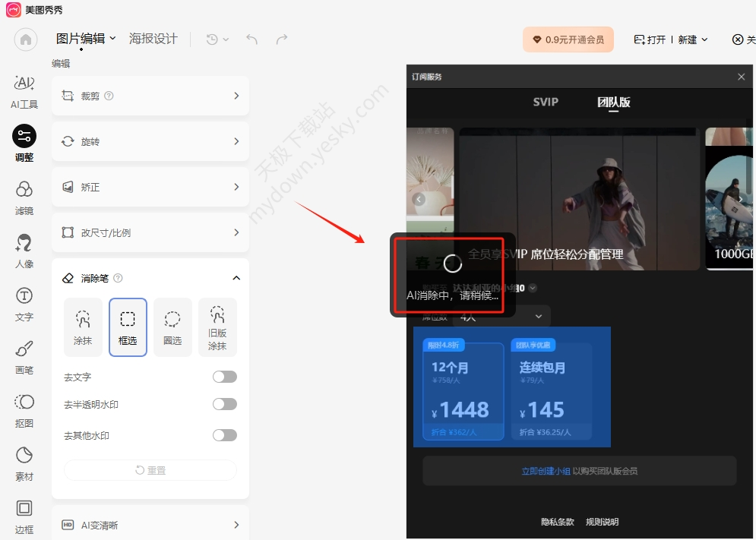756x540 pixels.
Task: Switch to 海报设计 mode
Action: 153,39
